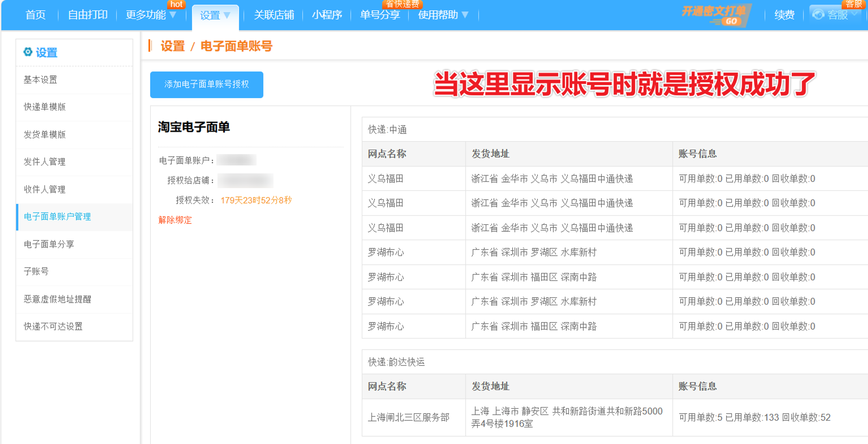
Task: Open 小程序 in top navigation
Action: (x=327, y=15)
